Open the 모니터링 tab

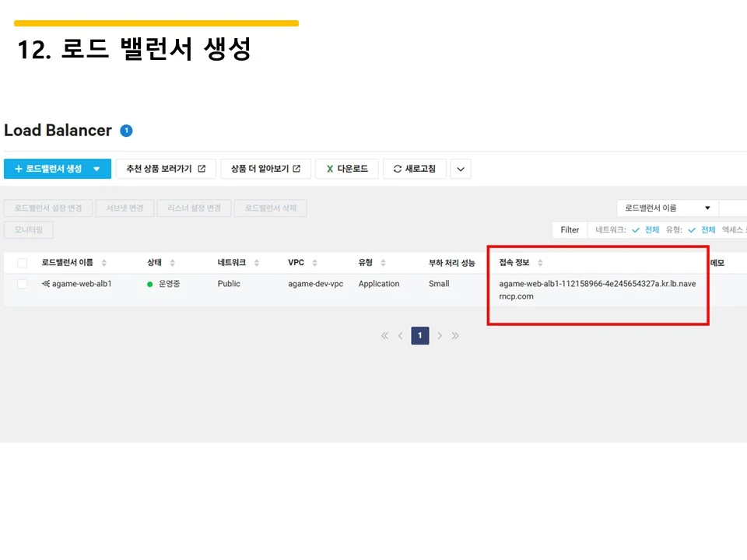click(28, 229)
